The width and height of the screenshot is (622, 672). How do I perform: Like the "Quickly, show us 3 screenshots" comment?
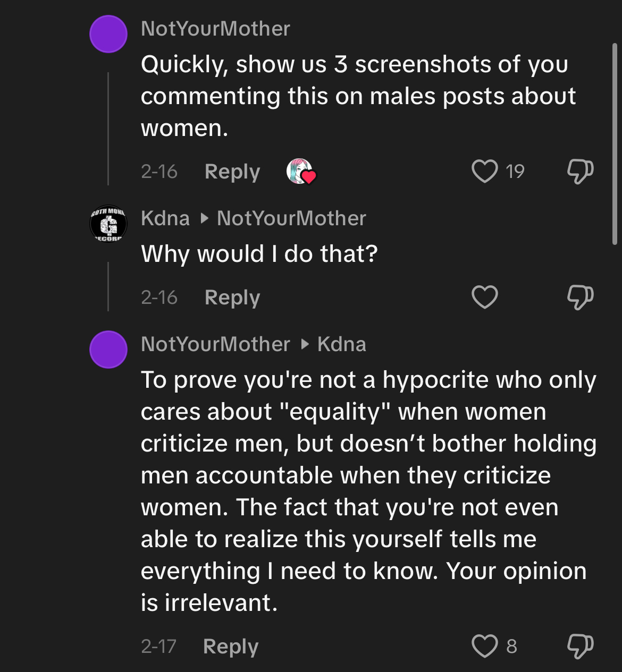485,172
